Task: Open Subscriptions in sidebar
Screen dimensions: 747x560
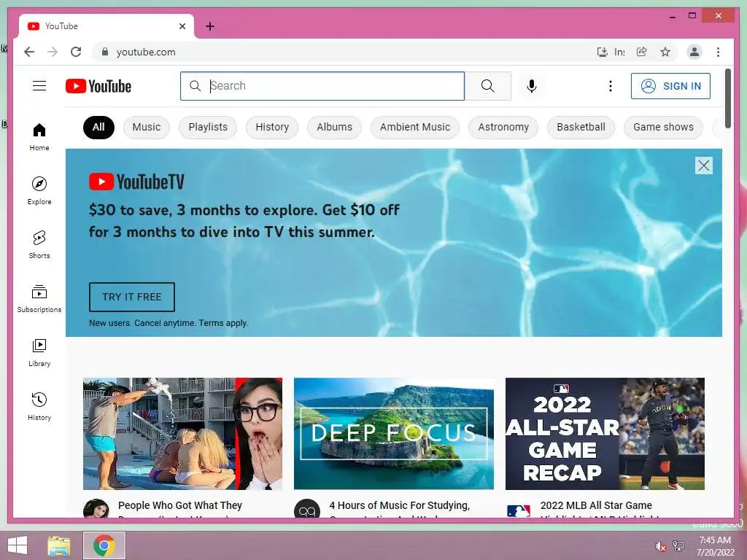Action: coord(39,298)
